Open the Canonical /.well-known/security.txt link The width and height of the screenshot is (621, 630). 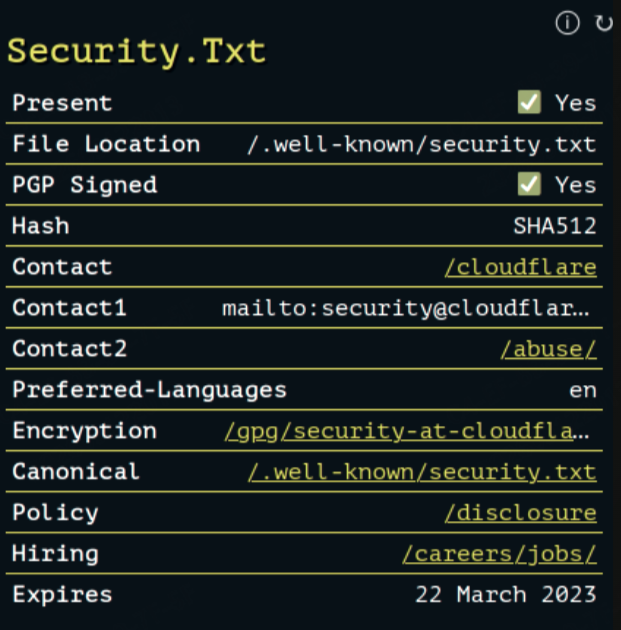tap(422, 472)
